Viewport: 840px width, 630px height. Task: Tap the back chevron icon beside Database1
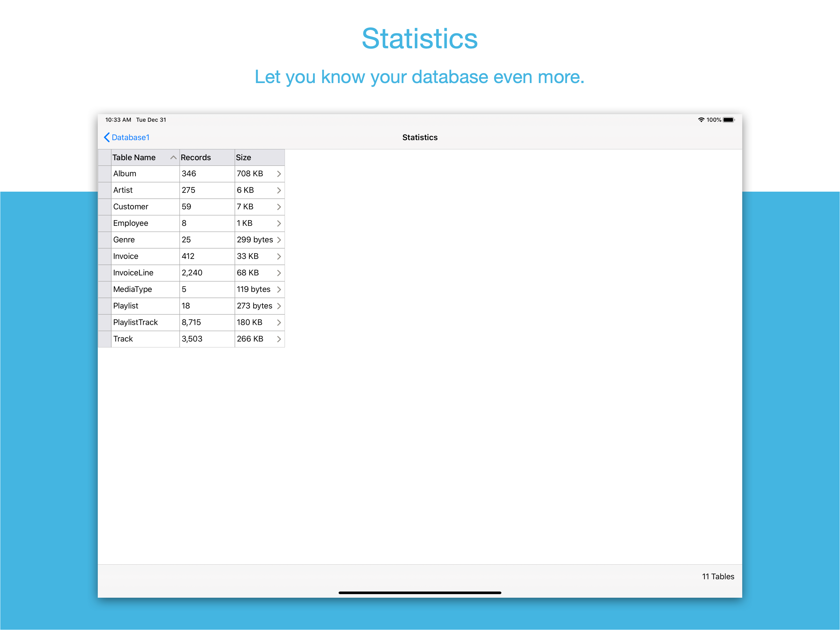[x=107, y=137]
